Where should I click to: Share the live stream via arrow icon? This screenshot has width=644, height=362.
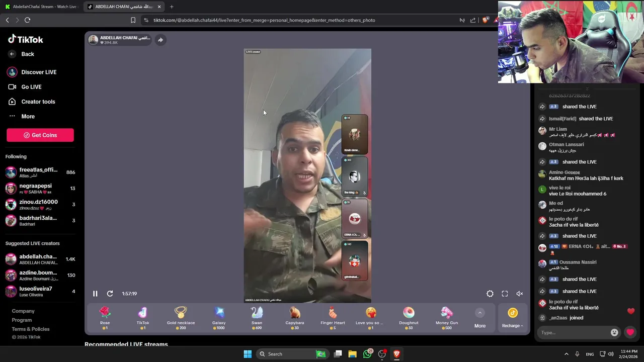(x=160, y=40)
